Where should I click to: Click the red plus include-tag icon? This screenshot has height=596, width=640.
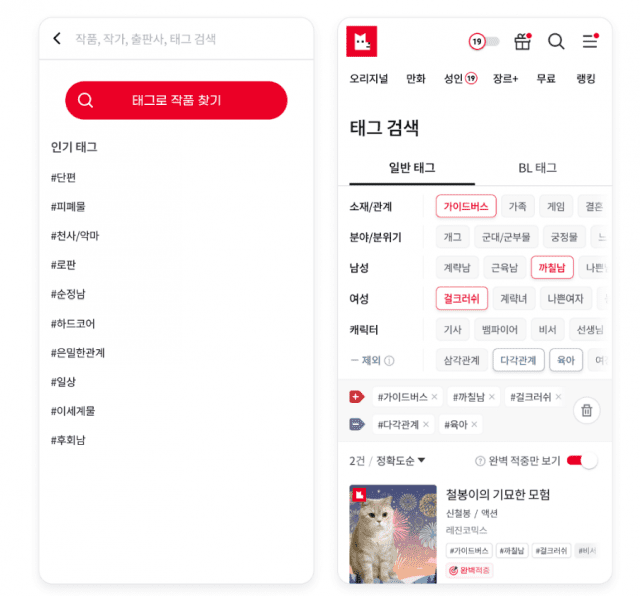click(356, 397)
